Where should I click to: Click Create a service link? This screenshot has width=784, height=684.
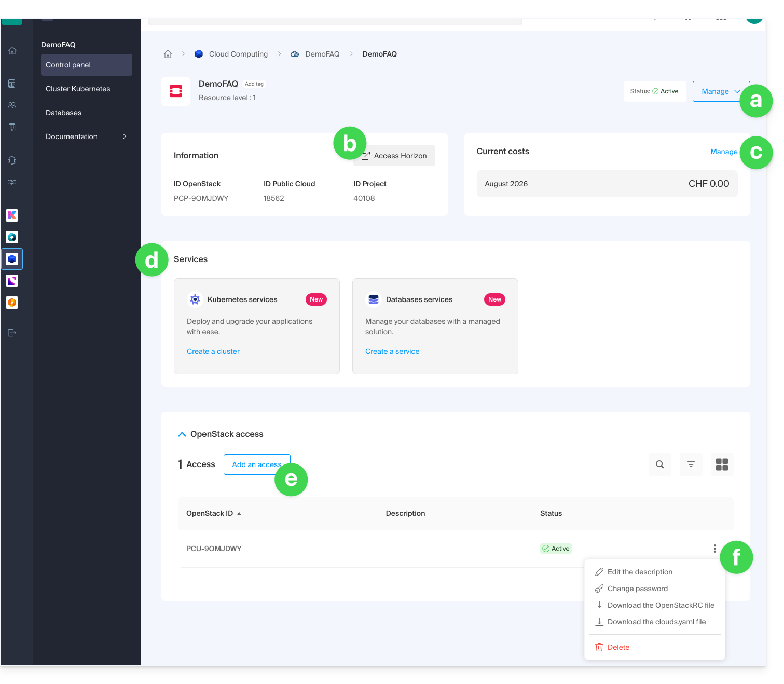[x=392, y=351]
